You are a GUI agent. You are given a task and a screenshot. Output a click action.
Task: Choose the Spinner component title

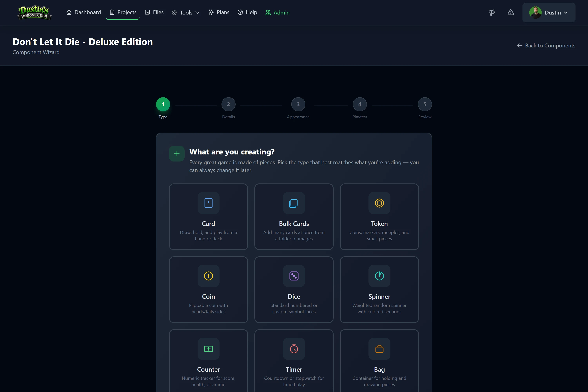(379, 297)
